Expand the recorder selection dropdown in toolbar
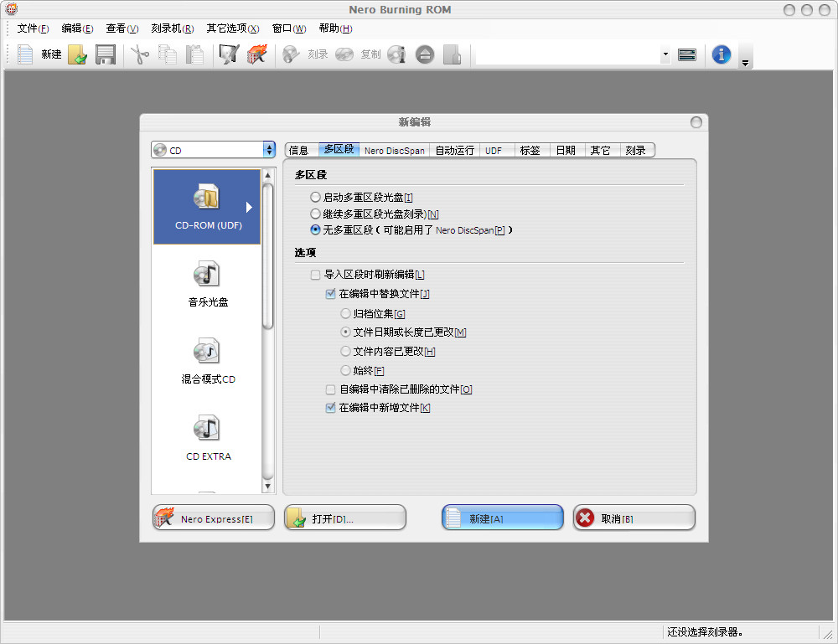Image resolution: width=838 pixels, height=644 pixels. click(665, 54)
